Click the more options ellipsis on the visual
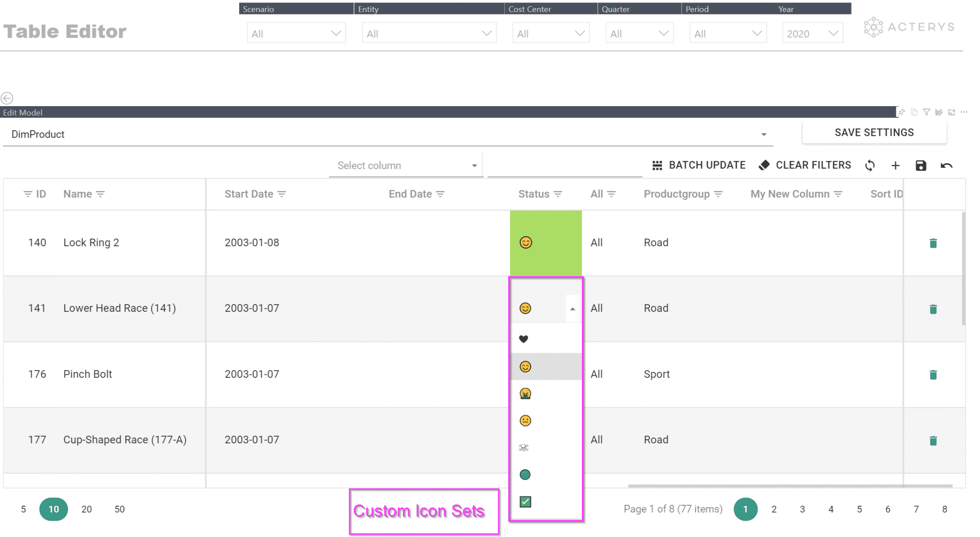Image resolution: width=980 pixels, height=537 pixels. coord(964,112)
